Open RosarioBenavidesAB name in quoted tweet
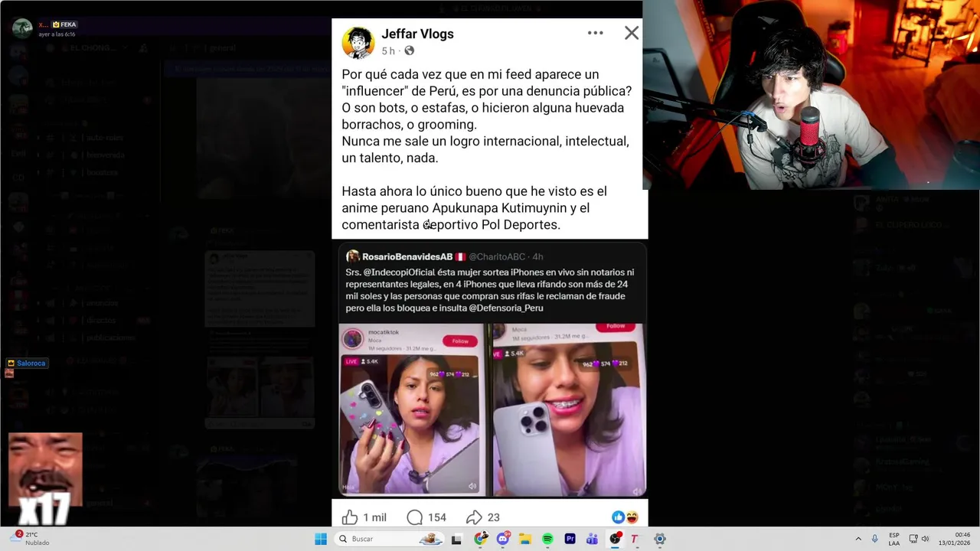Viewport: 980px width, 551px height. pos(407,256)
